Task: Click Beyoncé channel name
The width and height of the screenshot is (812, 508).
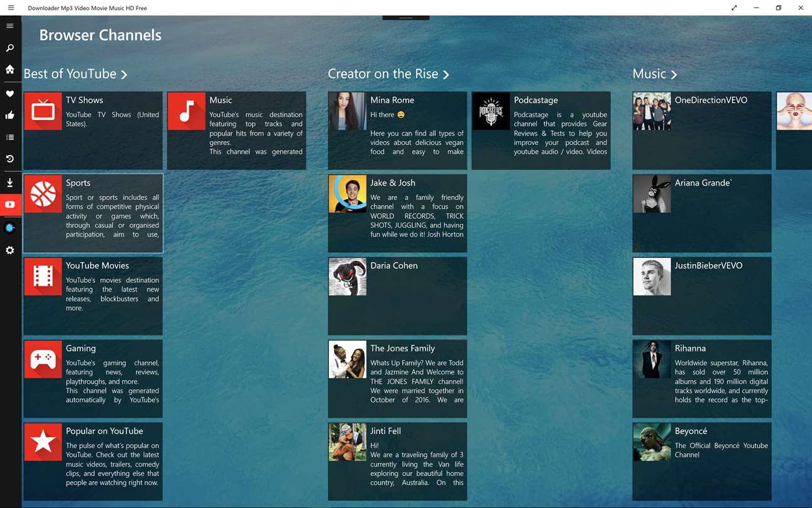Action: click(691, 431)
